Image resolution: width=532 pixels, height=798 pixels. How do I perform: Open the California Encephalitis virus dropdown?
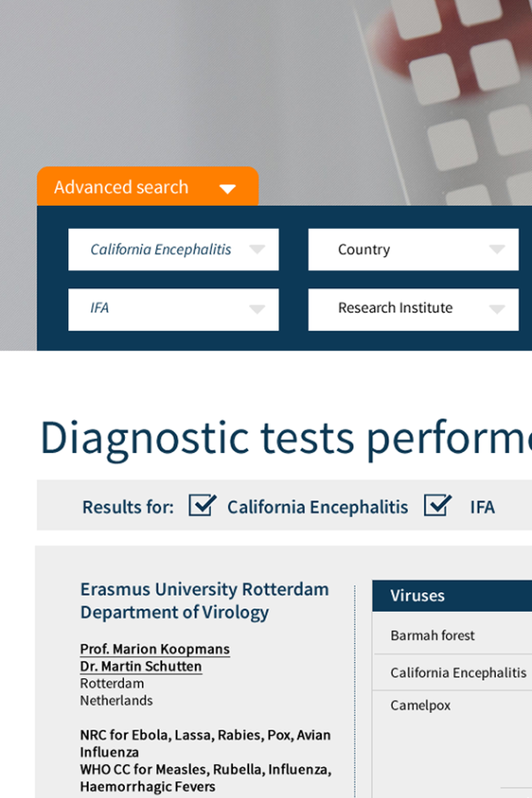(x=161, y=250)
